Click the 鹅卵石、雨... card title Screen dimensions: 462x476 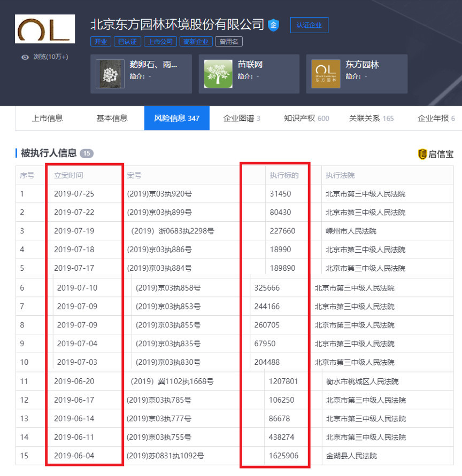153,64
